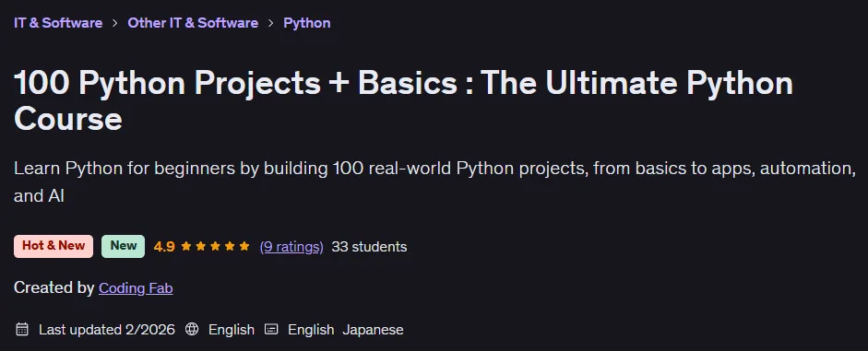Screen dimensions: 868x351
Task: Click the calendar icon beside Last updated
Action: (x=22, y=330)
